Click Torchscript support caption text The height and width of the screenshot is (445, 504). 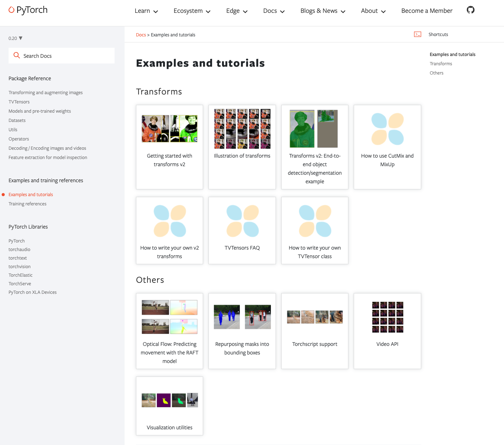click(315, 344)
